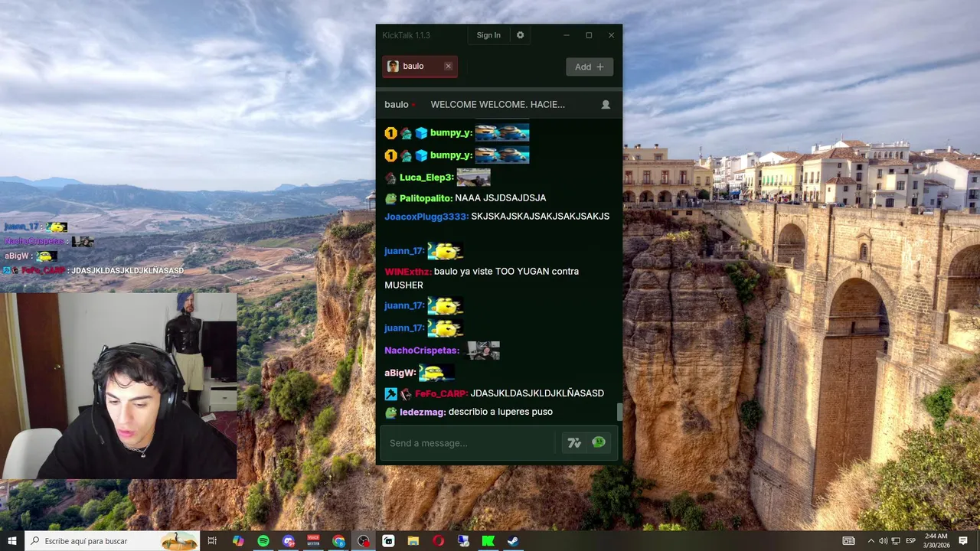Select the baulo chatroom tab
This screenshot has height=551, width=980.
[420, 67]
